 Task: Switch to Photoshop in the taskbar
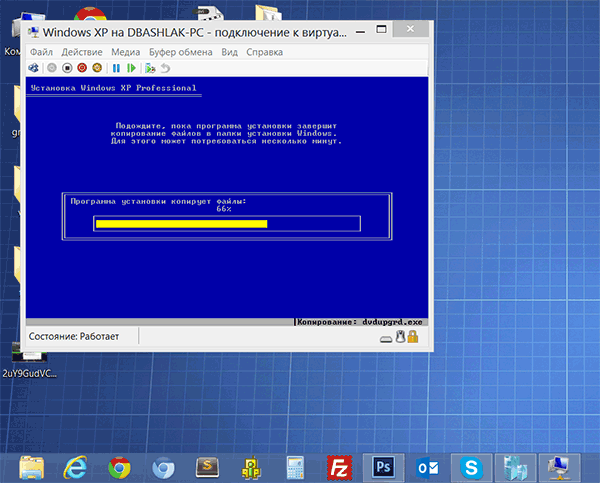tap(383, 468)
